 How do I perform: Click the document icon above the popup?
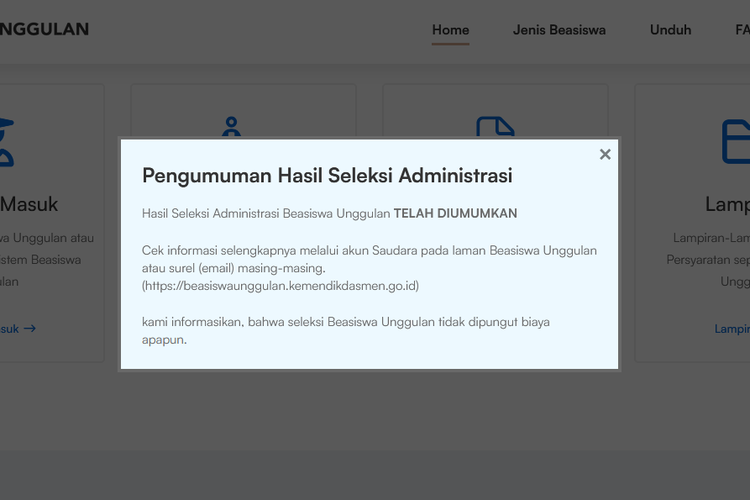(x=495, y=127)
